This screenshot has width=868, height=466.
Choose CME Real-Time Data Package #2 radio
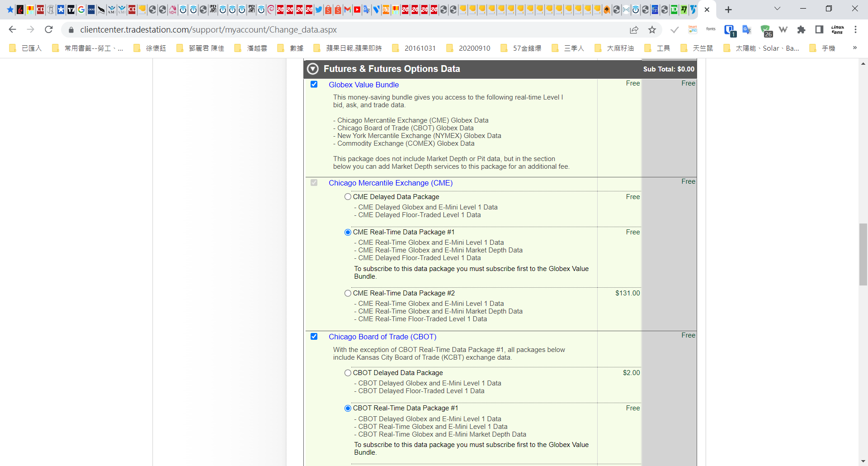point(348,293)
